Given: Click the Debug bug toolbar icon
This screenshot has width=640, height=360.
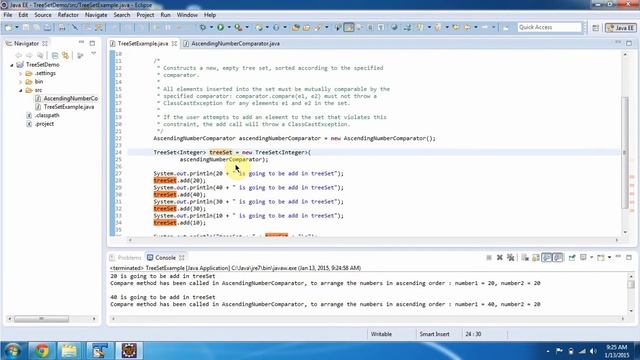Looking at the screenshot, I should click(x=202, y=27).
